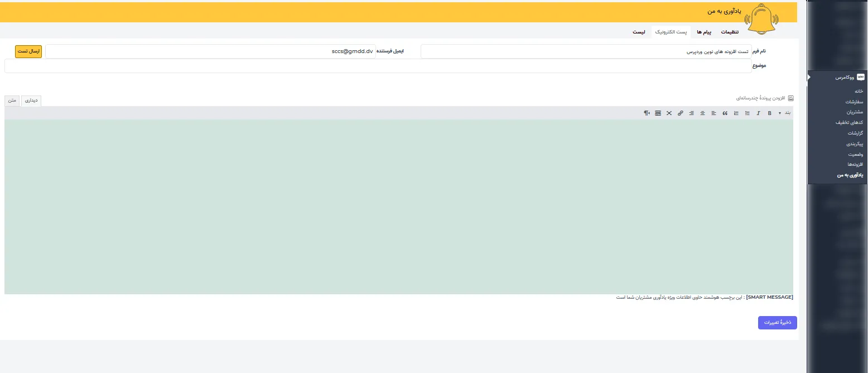Switch to the پیام ها tab
868x373 pixels.
click(x=704, y=32)
